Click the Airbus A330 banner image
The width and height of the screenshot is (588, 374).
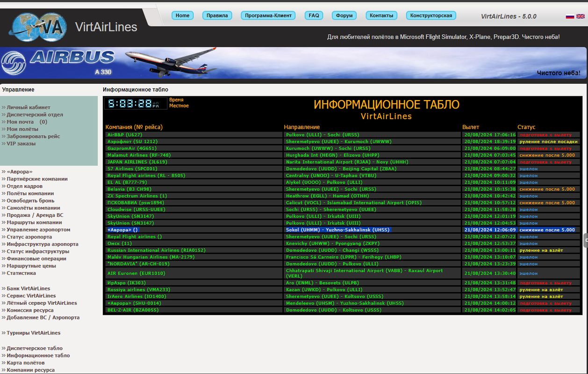coord(294,63)
